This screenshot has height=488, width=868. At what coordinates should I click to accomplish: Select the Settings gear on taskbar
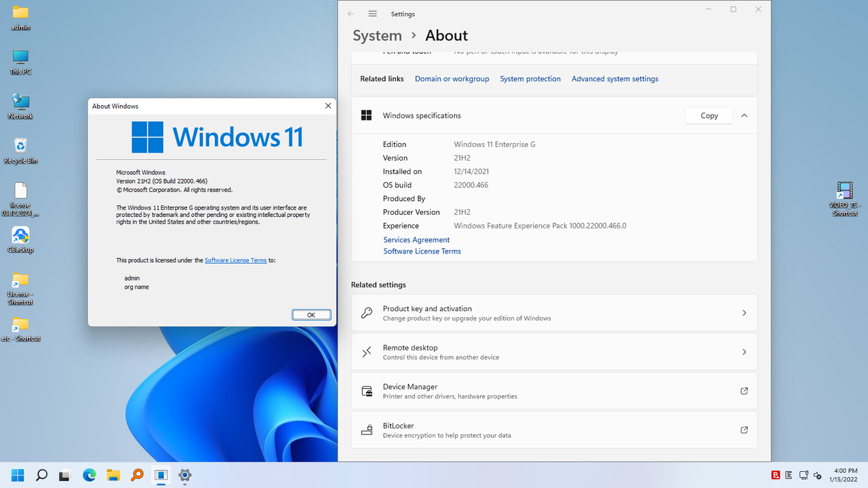[x=184, y=475]
